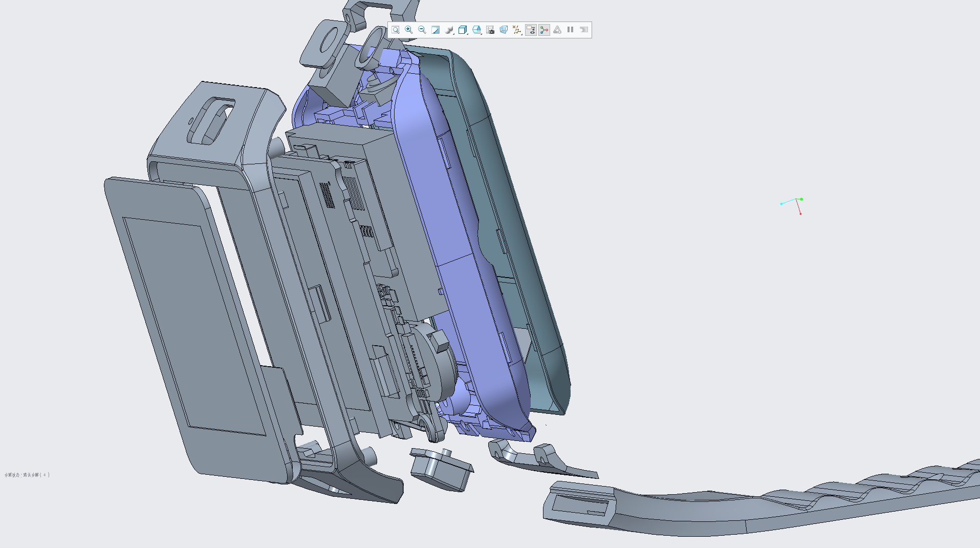Image resolution: width=980 pixels, height=548 pixels.
Task: Select the teal back cover part
Action: (517, 230)
